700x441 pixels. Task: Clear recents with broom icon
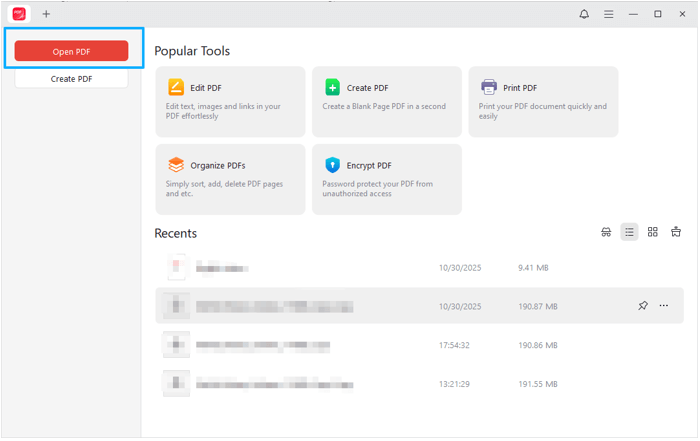676,232
